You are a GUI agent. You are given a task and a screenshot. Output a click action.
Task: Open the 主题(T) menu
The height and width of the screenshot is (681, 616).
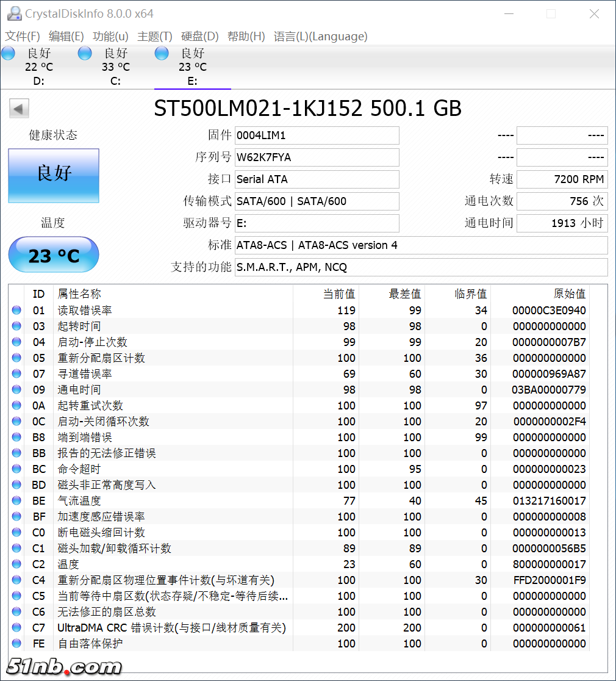154,37
